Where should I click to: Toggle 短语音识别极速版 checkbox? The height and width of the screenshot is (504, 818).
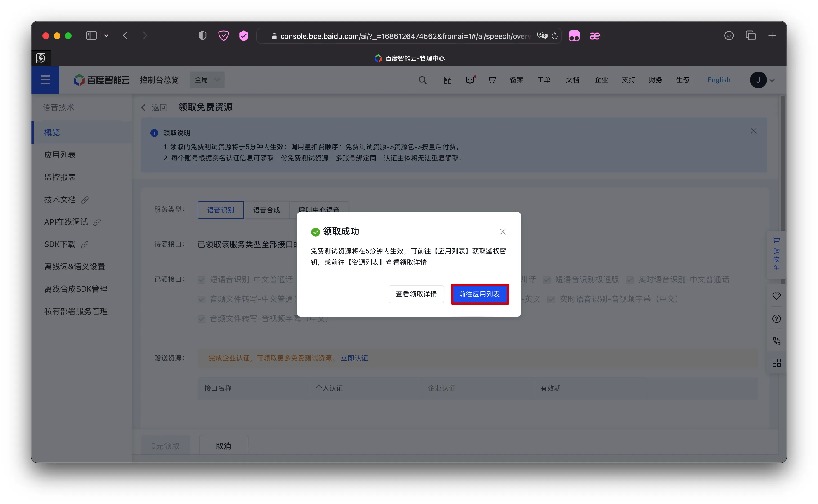click(x=547, y=280)
